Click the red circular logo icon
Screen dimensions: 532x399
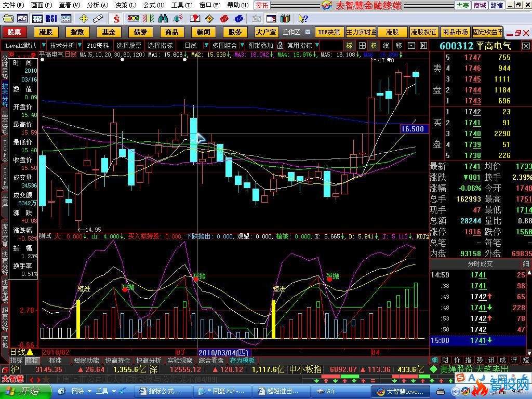coord(224,18)
